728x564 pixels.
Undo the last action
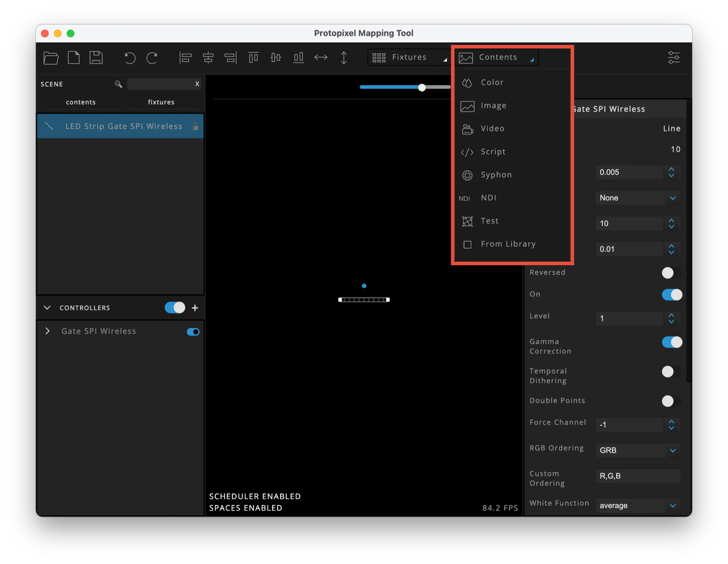tap(130, 58)
